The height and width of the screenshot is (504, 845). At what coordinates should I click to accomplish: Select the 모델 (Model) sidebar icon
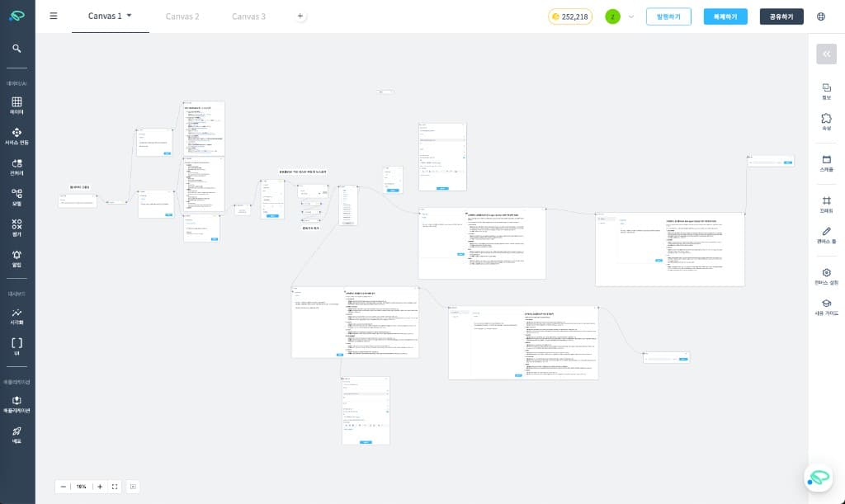[17, 196]
